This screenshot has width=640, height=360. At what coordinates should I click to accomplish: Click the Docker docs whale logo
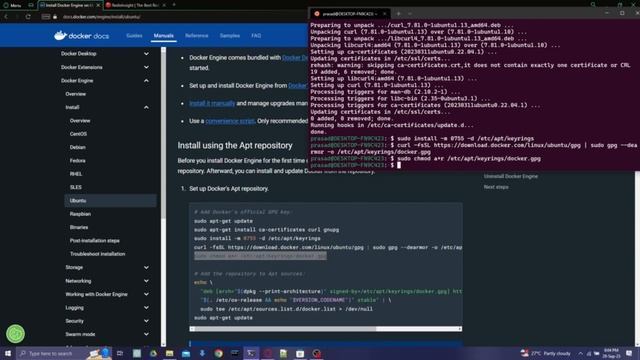coord(81,36)
